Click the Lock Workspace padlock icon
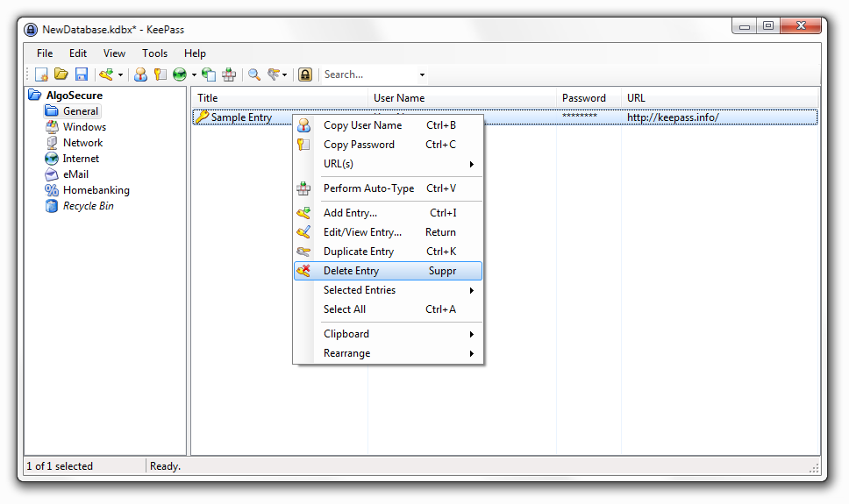The width and height of the screenshot is (849, 504). tap(305, 75)
